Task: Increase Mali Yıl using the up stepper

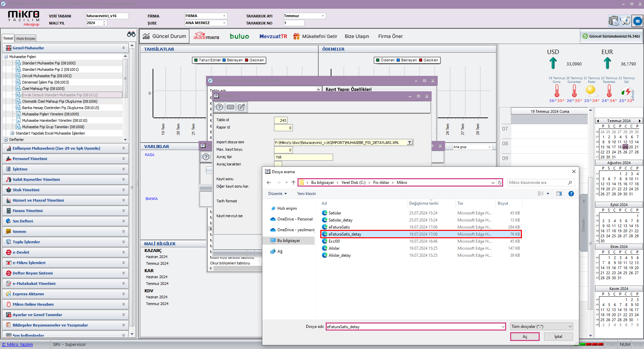Action: coord(104,21)
